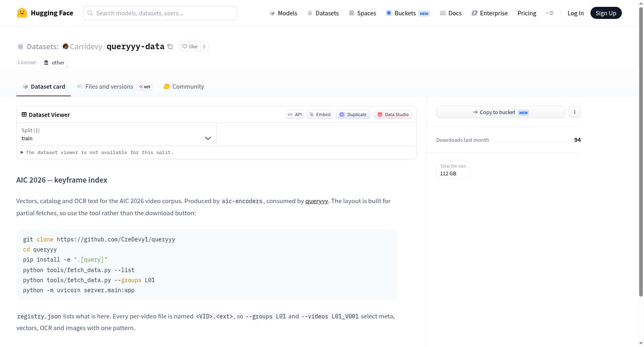Click Log In
Image resolution: width=644 pixels, height=347 pixels.
[x=576, y=13]
